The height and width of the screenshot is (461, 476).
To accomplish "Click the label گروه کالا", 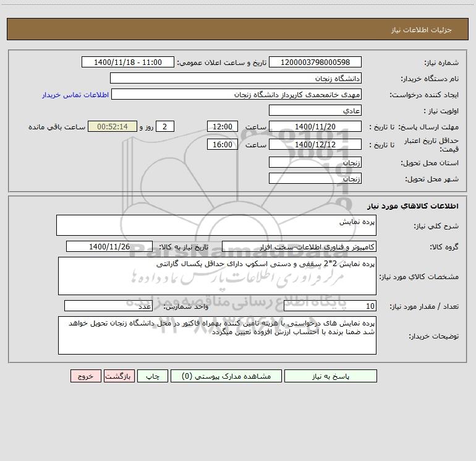I will [x=444, y=247].
